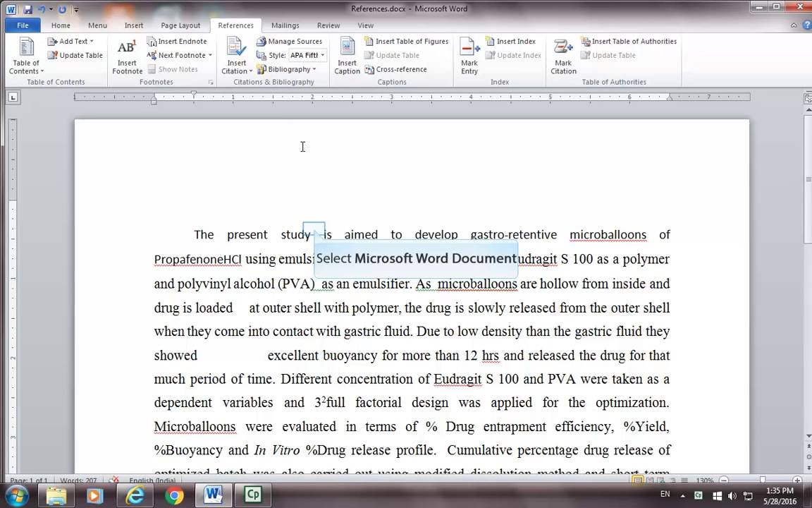Click the tab selector at ruler's left
The height and width of the screenshot is (508, 812).
pos(13,97)
